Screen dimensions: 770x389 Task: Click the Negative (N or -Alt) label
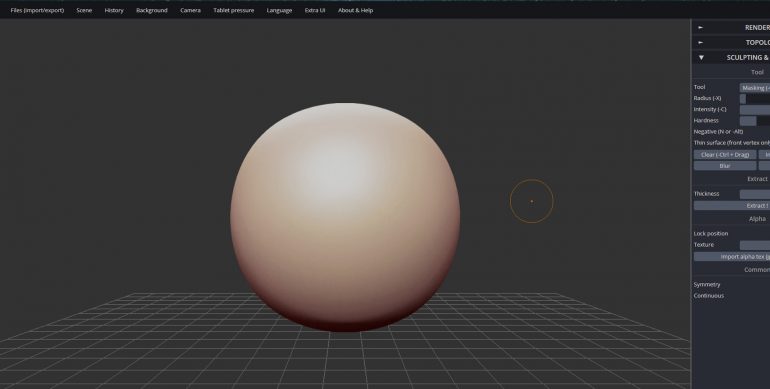(x=718, y=132)
